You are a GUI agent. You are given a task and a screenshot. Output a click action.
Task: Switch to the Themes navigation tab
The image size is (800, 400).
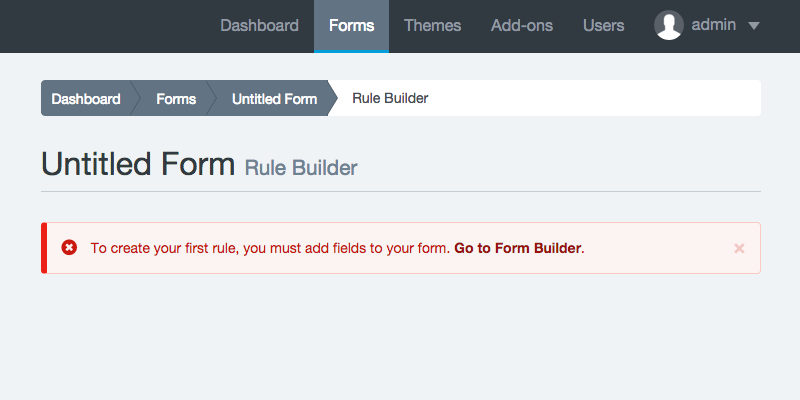tap(432, 26)
